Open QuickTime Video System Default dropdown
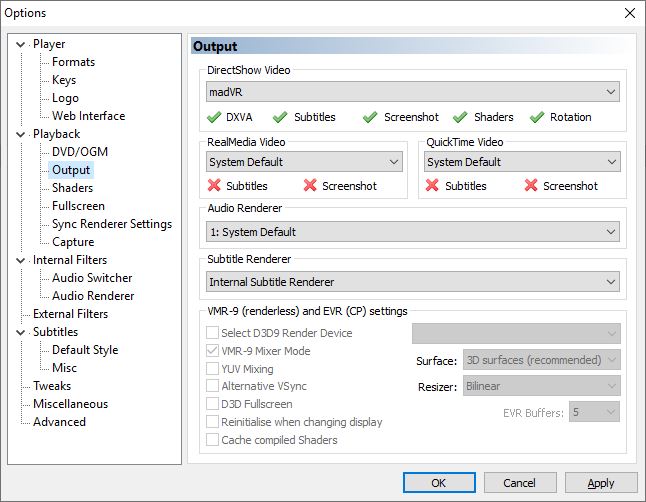 coord(522,162)
